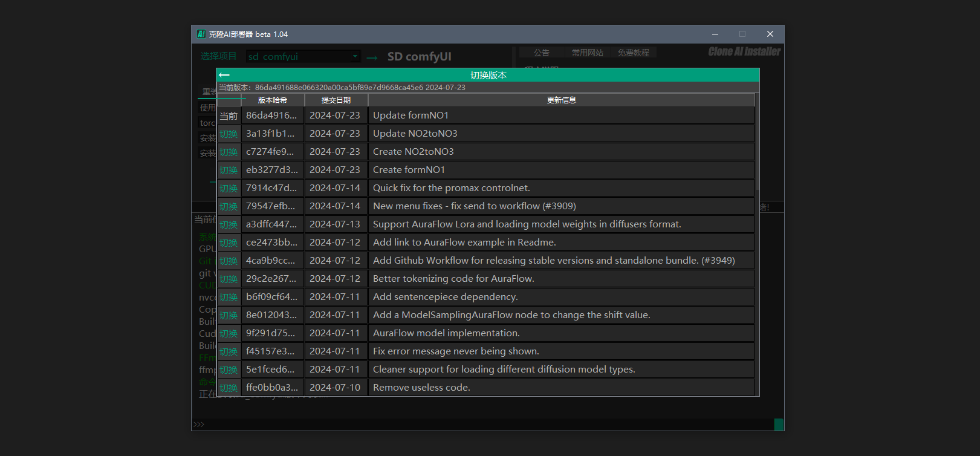Screen dimensions: 980x456
Task: Click the green send button beside the command input
Action: pyautogui.click(x=779, y=425)
